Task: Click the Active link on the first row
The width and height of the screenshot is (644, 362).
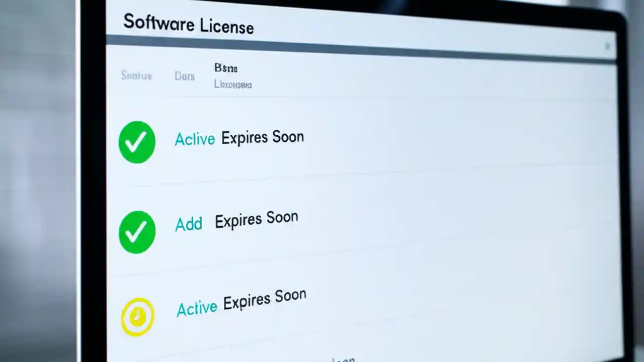Action: coord(195,139)
